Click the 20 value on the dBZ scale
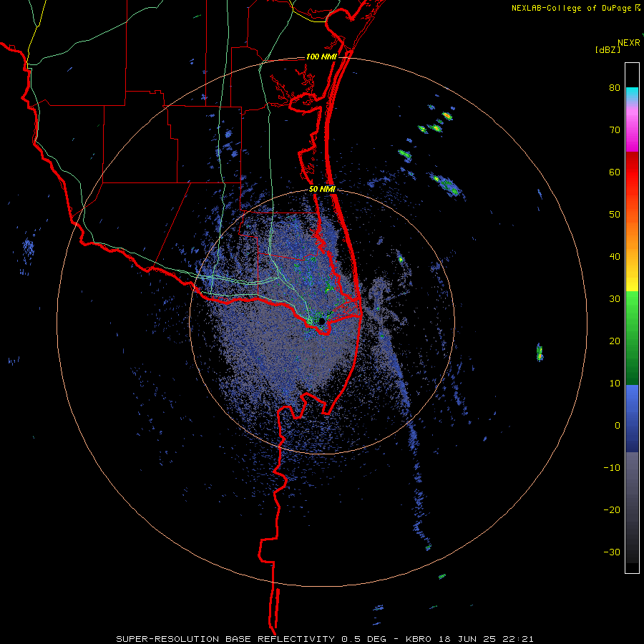This screenshot has height=644, width=644. (x=615, y=341)
